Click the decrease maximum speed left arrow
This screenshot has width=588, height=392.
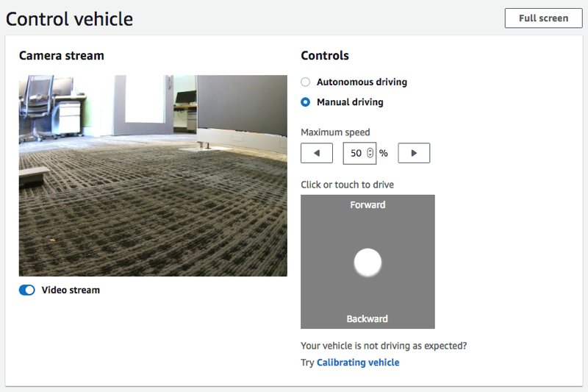[x=317, y=153]
